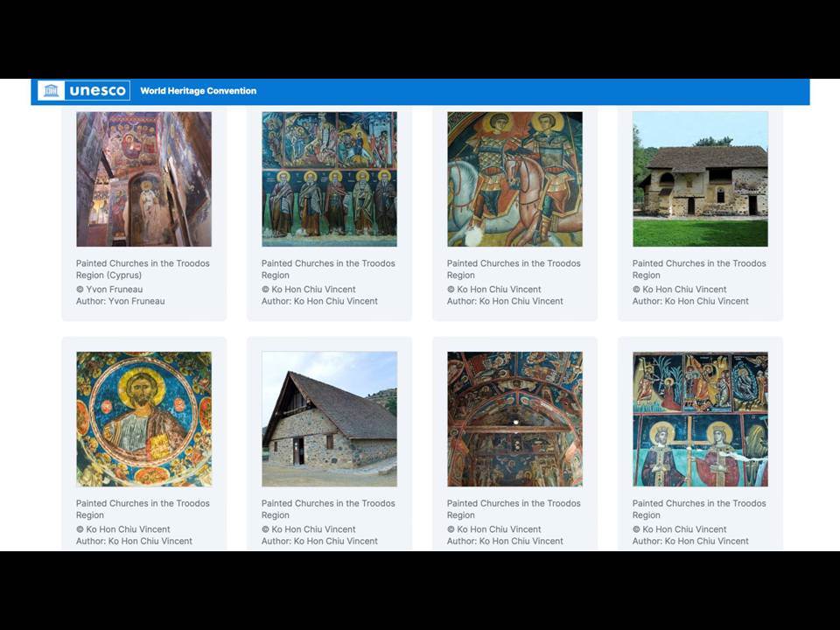Click caption title under saints holding cross fresco
Image resolution: width=840 pixels, height=630 pixels.
click(699, 509)
